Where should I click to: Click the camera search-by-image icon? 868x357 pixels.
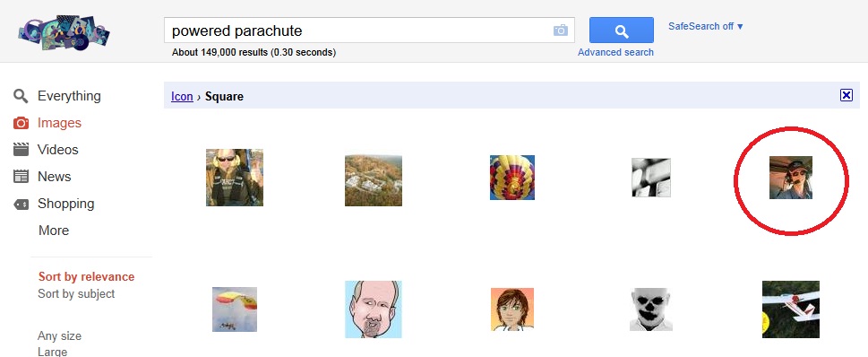tap(560, 30)
